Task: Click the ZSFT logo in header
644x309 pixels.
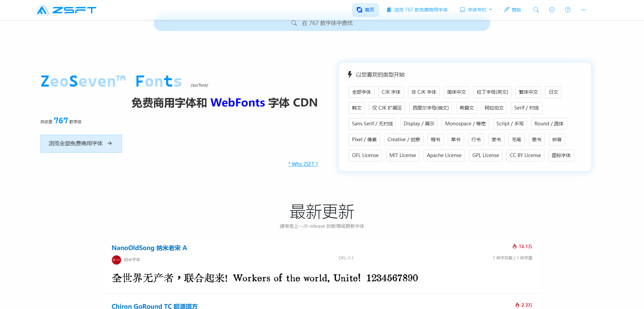Action: [66, 10]
